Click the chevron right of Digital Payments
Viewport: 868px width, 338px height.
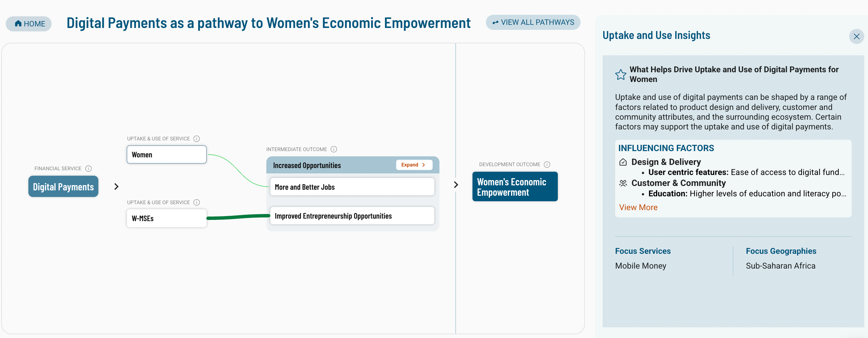point(117,187)
